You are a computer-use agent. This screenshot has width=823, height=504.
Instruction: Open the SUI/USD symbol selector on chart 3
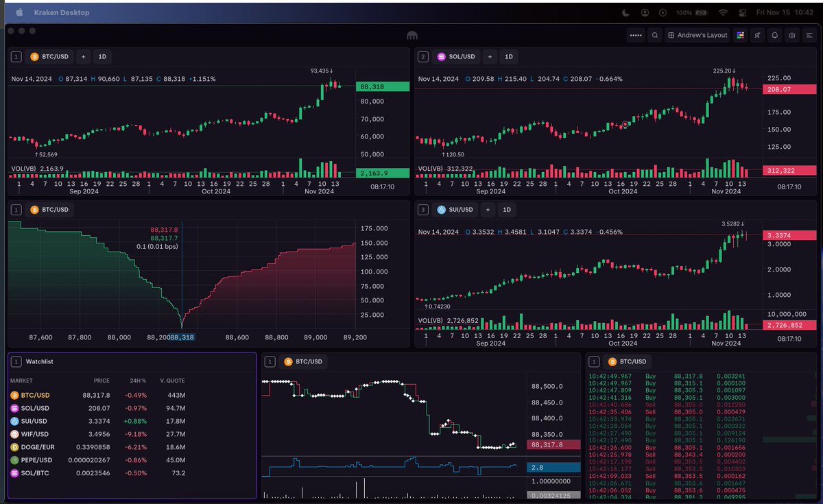(x=455, y=209)
